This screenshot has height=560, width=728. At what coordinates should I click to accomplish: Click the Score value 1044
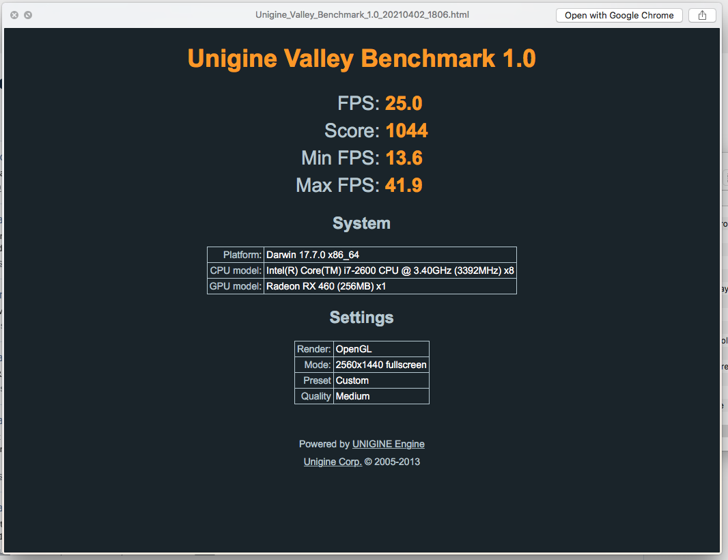(406, 130)
